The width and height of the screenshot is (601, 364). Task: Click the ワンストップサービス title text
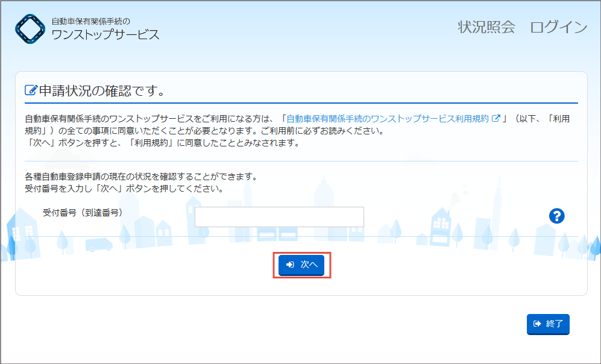pyautogui.click(x=105, y=34)
